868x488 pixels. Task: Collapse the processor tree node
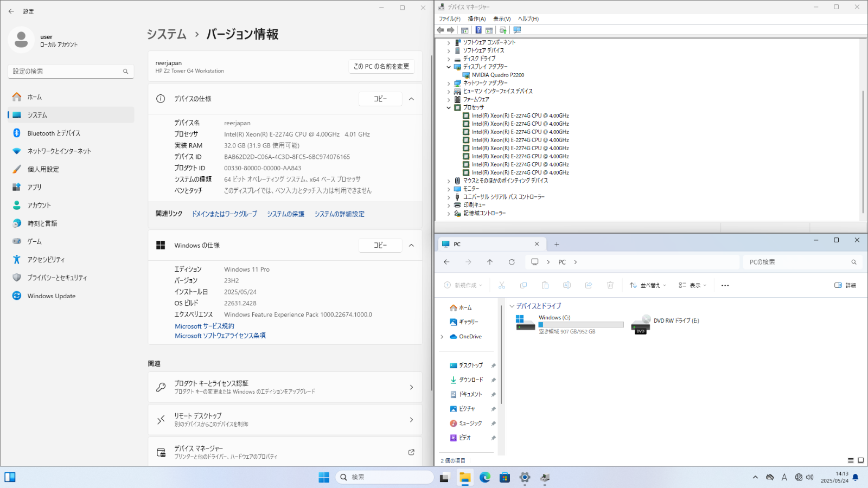[x=449, y=107]
